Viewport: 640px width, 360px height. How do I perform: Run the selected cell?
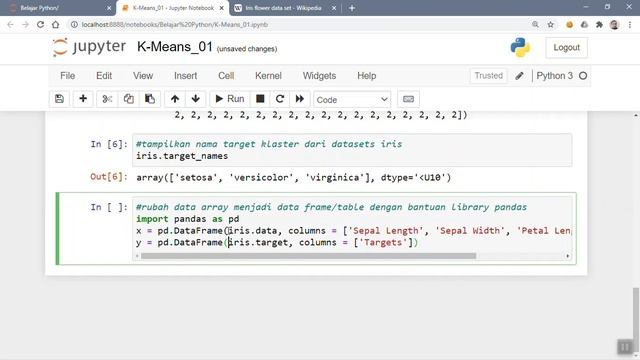(x=229, y=99)
